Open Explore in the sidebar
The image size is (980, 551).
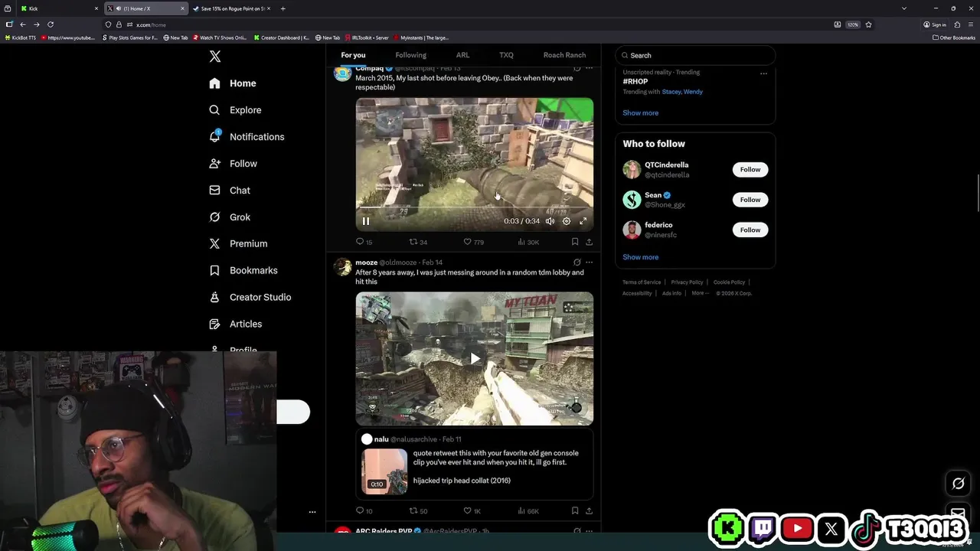(235, 110)
